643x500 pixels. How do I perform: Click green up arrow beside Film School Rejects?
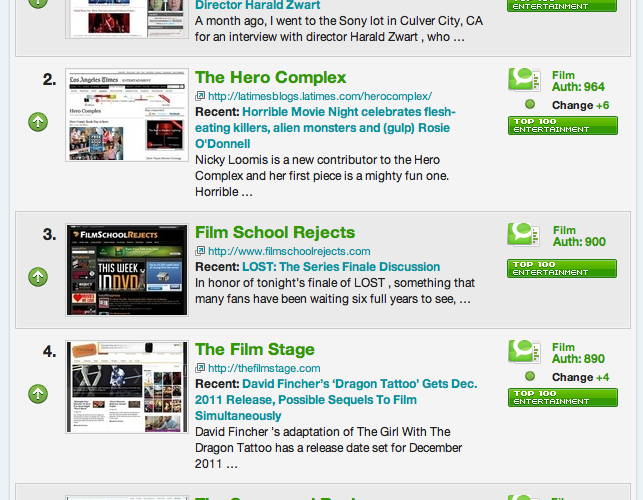(38, 277)
